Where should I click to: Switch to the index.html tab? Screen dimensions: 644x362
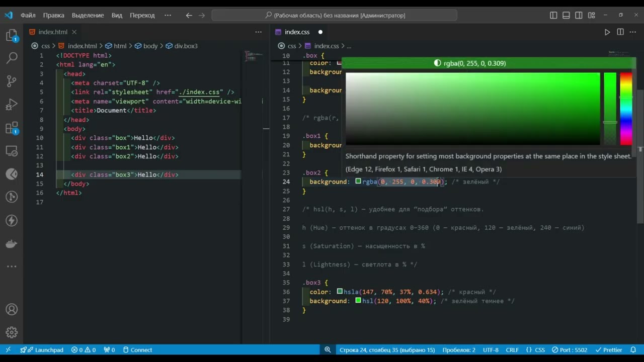click(52, 32)
